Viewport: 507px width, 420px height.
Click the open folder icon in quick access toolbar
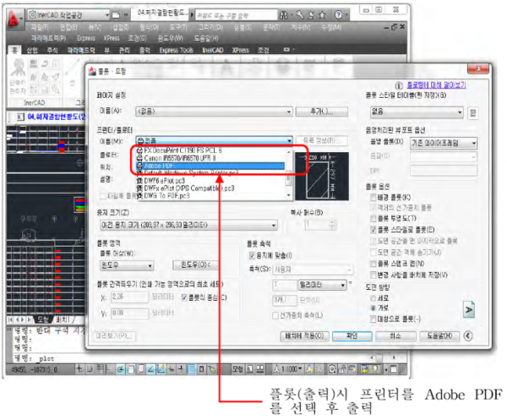click(116, 15)
